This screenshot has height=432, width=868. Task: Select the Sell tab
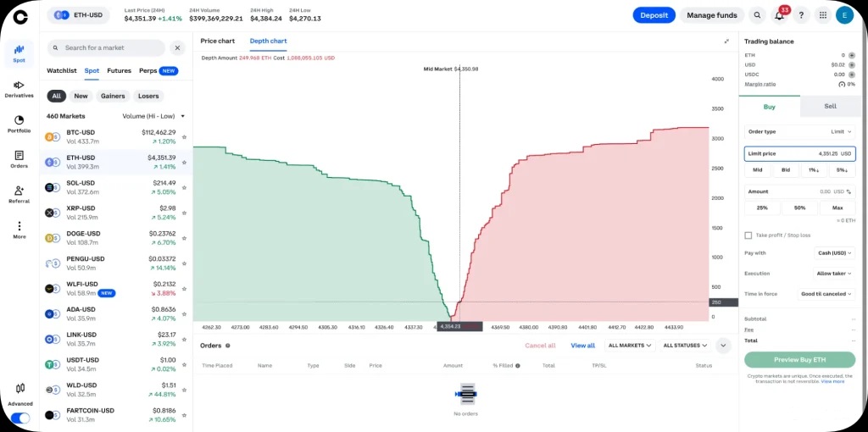click(x=830, y=107)
